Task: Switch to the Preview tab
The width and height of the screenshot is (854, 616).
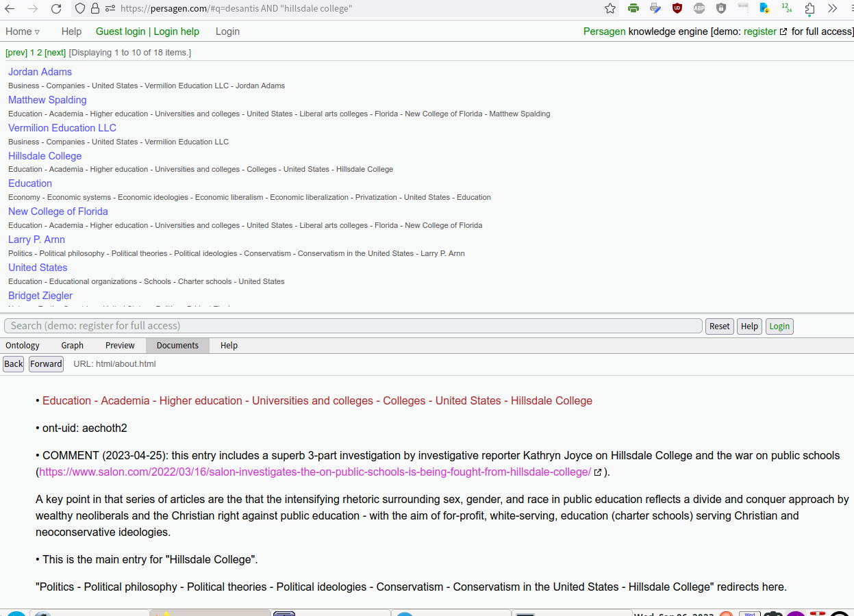Action: click(x=120, y=346)
